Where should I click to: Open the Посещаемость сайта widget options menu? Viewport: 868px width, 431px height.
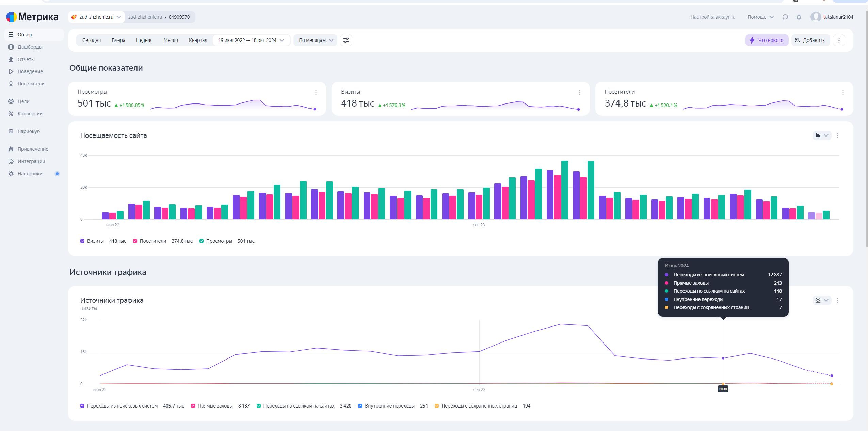pyautogui.click(x=837, y=135)
